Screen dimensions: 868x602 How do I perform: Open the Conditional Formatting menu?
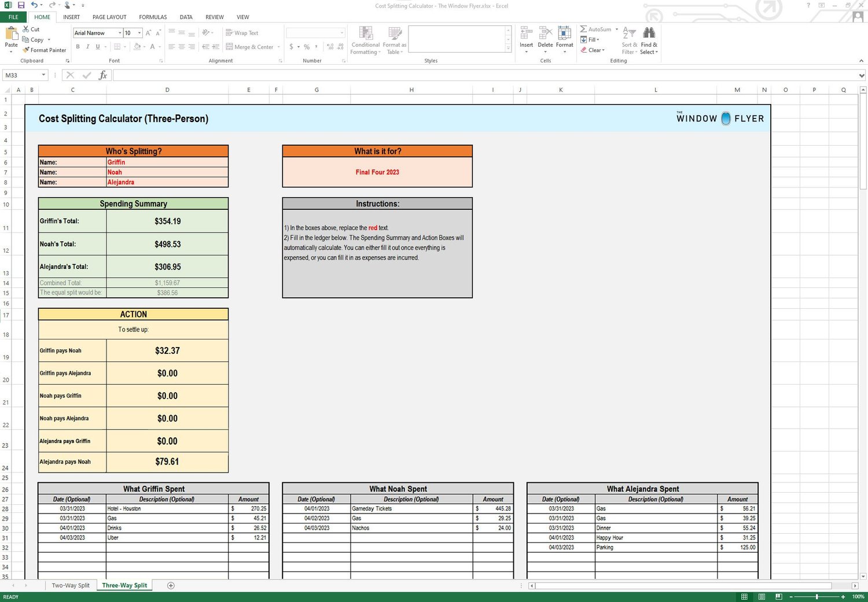coord(366,40)
